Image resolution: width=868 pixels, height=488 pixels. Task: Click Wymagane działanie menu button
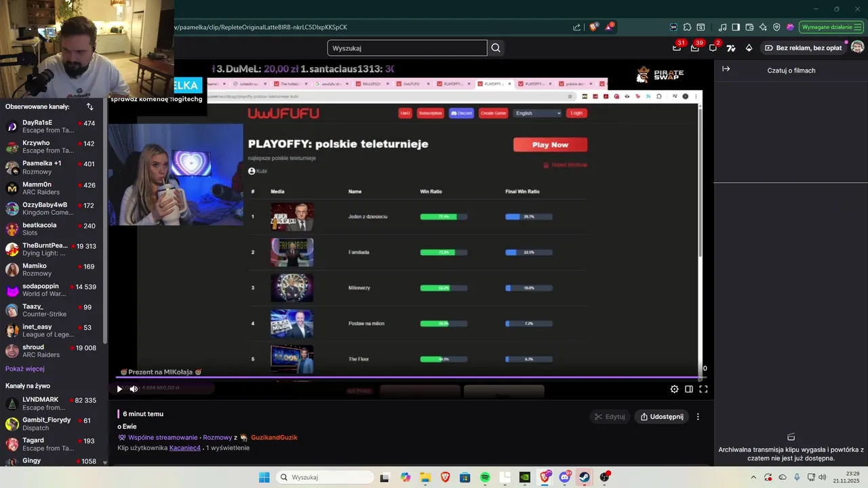click(x=831, y=27)
